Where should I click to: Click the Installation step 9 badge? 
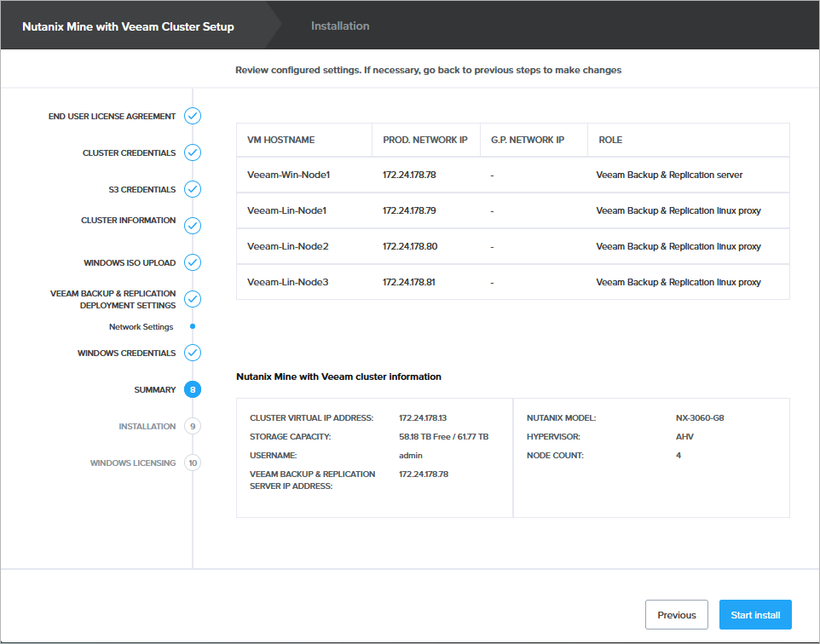pyautogui.click(x=193, y=426)
